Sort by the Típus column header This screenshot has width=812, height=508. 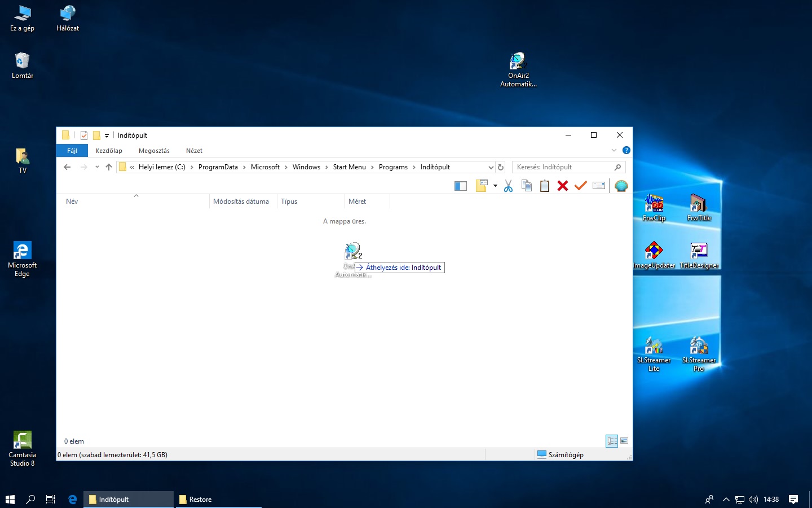point(311,202)
